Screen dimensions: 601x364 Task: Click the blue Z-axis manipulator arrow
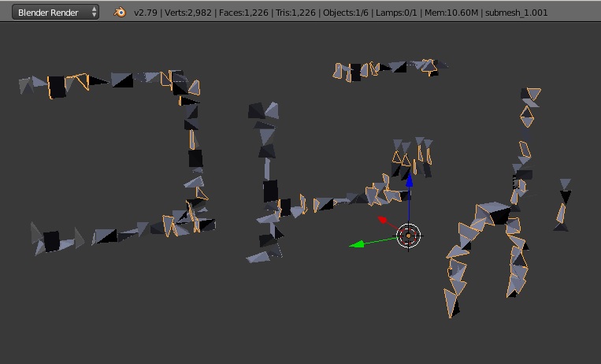[x=410, y=180]
